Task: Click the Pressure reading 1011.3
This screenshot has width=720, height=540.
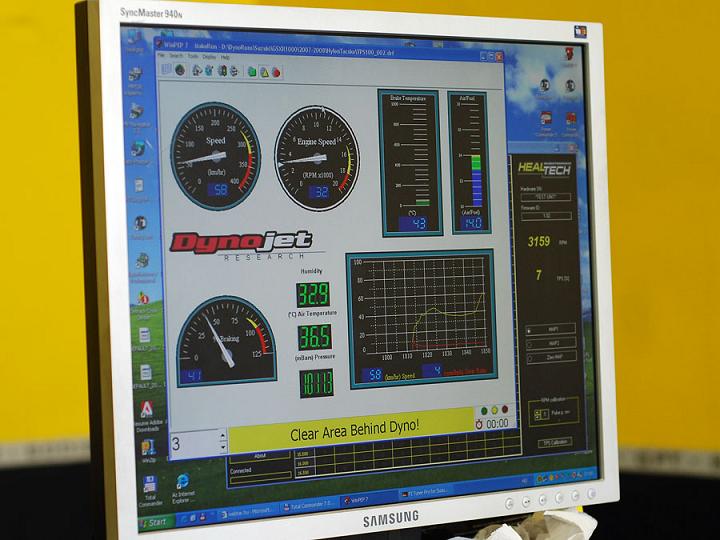Action: [316, 383]
